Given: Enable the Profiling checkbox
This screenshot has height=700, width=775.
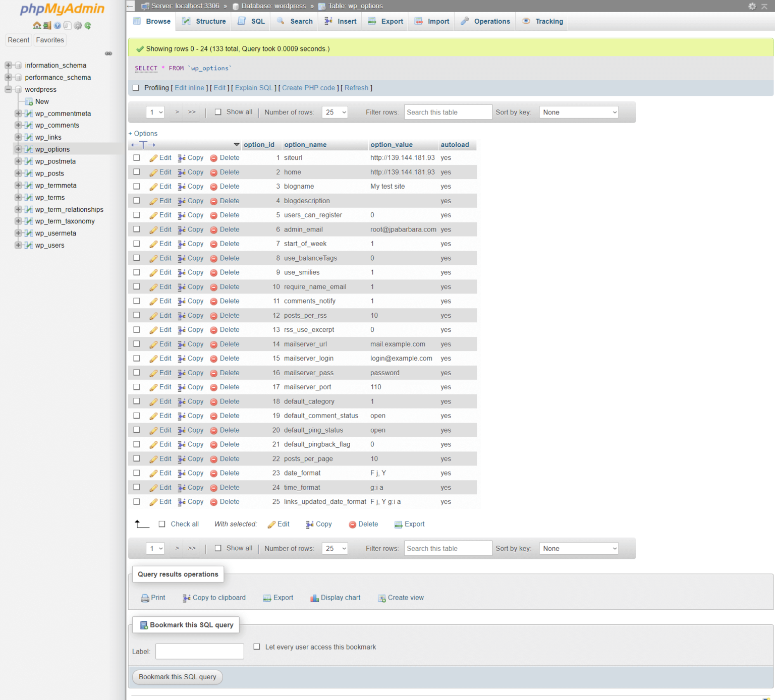Looking at the screenshot, I should (136, 88).
